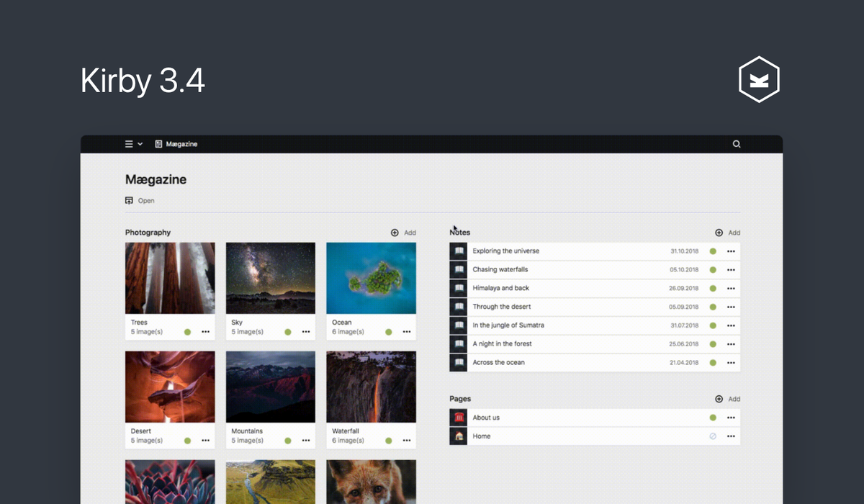The height and width of the screenshot is (504, 864).
Task: Toggle status dot of Desert album
Action: click(x=187, y=441)
